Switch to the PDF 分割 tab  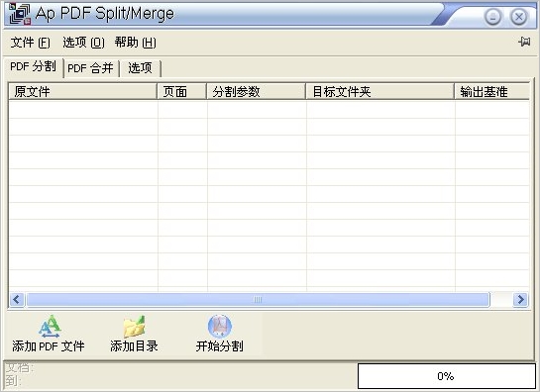click(x=33, y=66)
